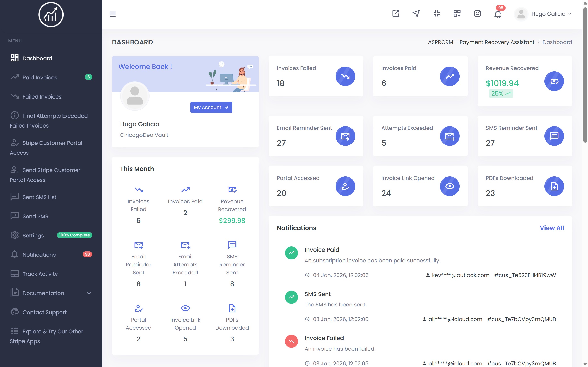Click the dashboard logo in sidebar
Image resolution: width=588 pixels, height=367 pixels.
point(51,14)
